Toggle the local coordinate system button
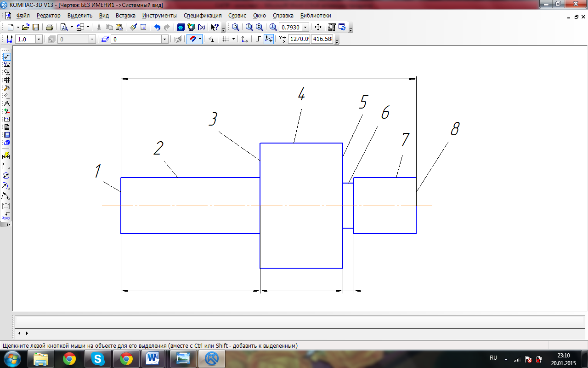Viewport: 588px width, 368px height. click(245, 39)
